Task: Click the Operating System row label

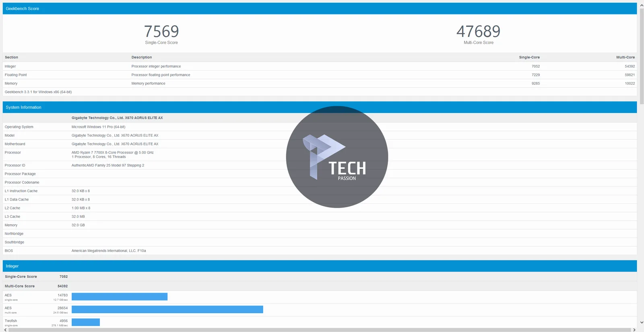Action: click(19, 127)
